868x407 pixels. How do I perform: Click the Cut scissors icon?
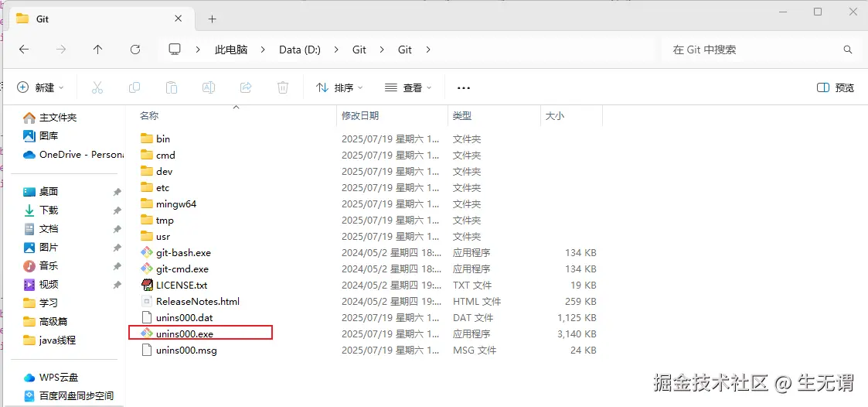[x=97, y=87]
